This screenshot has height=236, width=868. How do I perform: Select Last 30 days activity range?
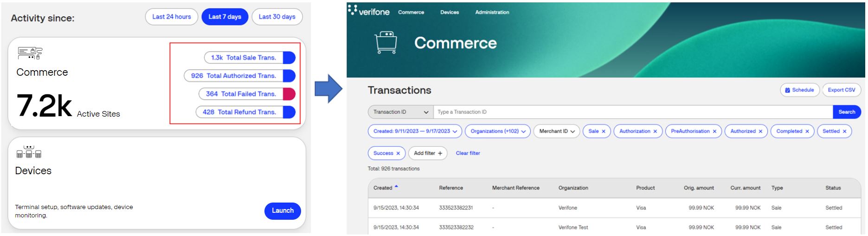pyautogui.click(x=277, y=17)
